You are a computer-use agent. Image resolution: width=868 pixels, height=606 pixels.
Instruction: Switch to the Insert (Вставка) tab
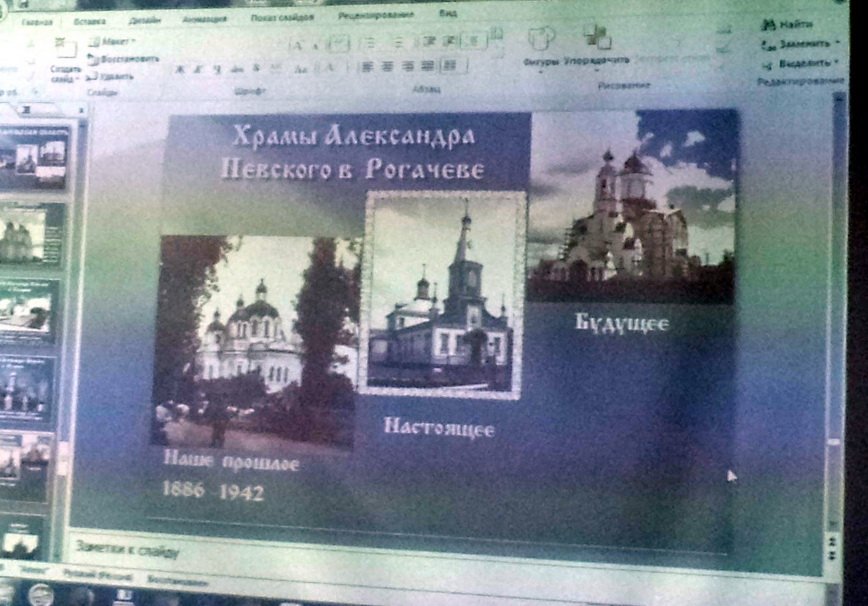(x=90, y=19)
